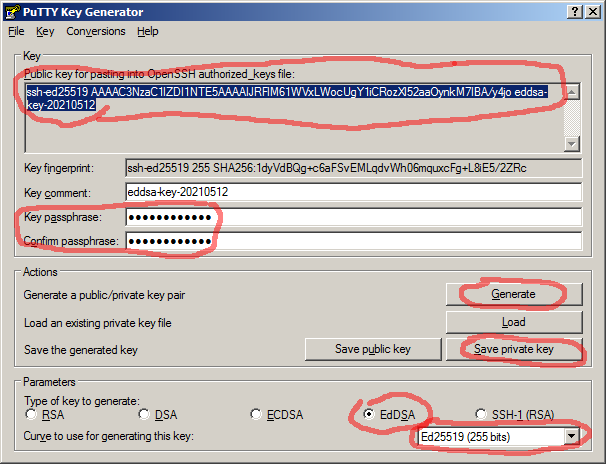Click the 'Save the generated key' label

pos(81,350)
